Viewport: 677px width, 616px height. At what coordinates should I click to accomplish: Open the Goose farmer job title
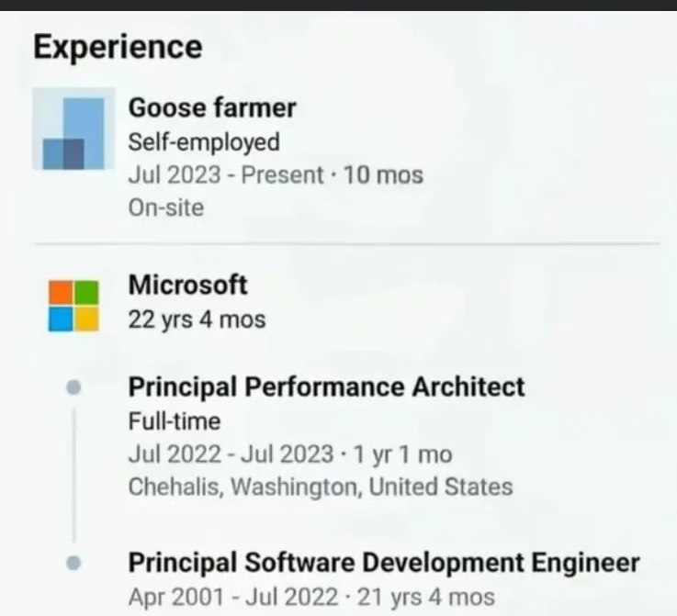(212, 107)
